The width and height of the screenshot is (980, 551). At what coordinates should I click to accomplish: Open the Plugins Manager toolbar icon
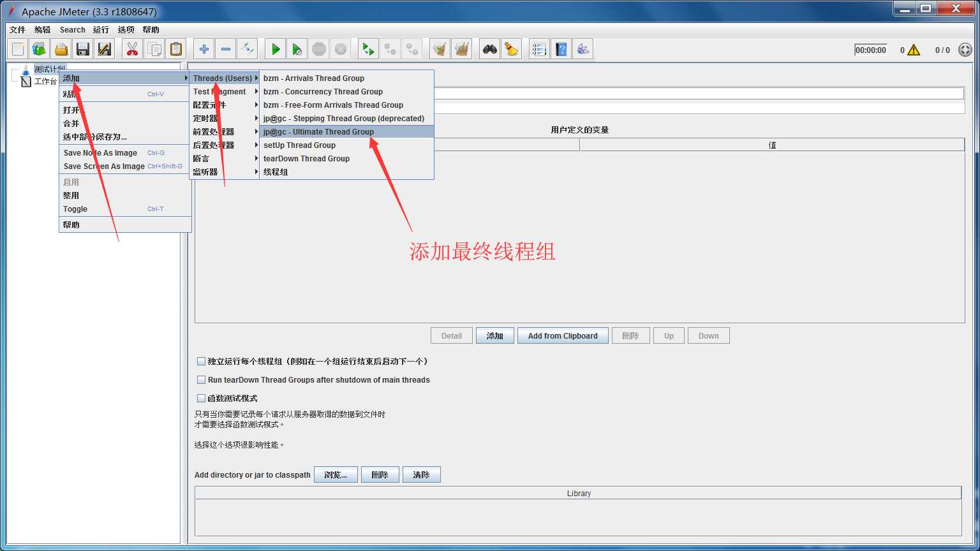point(583,49)
